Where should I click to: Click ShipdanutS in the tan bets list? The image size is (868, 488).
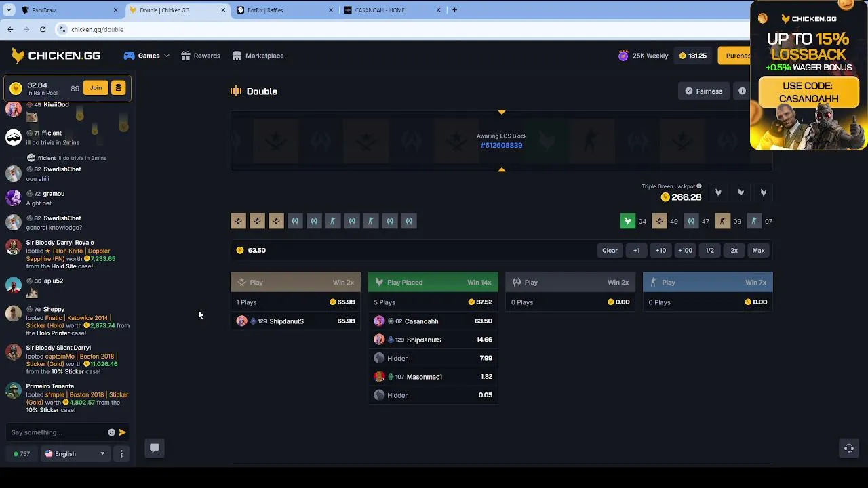(x=286, y=321)
